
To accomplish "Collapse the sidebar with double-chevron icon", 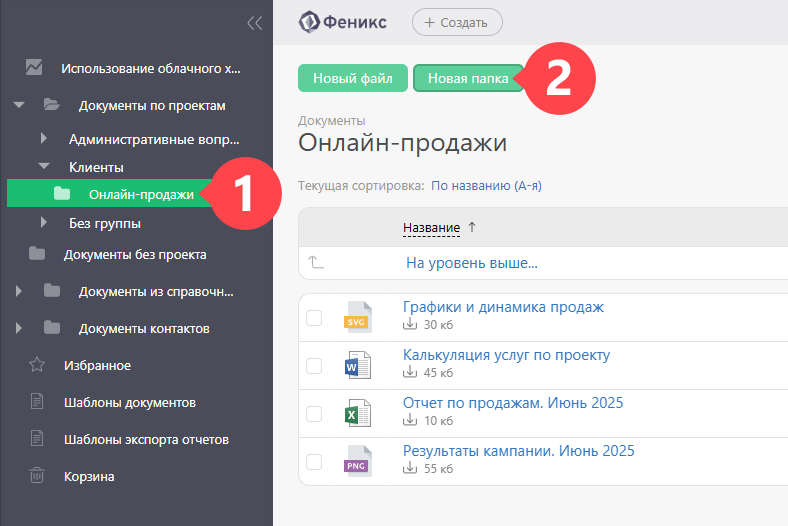I will click(255, 23).
